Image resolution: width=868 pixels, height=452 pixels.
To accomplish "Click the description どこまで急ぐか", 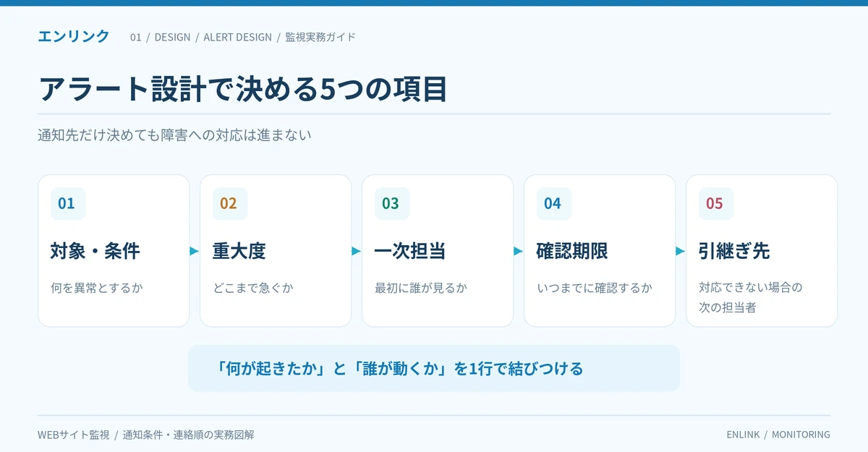I will pos(253,288).
